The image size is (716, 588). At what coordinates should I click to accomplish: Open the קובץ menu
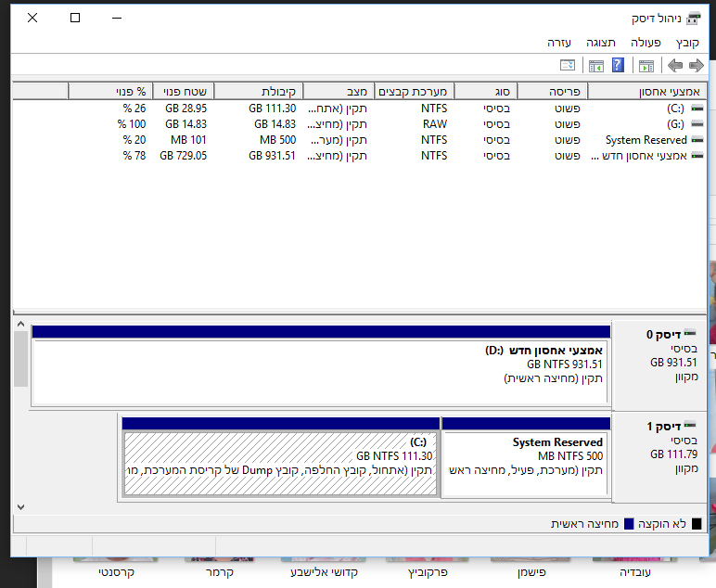coord(687,43)
